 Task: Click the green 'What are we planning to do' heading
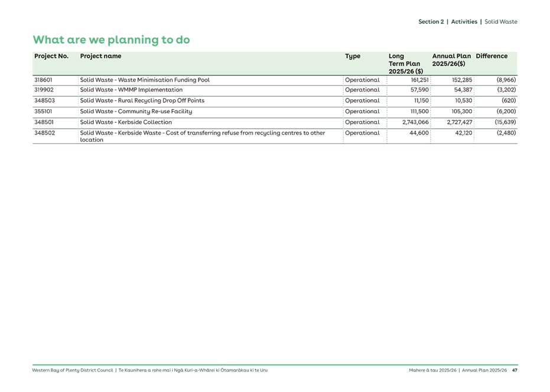pos(111,40)
